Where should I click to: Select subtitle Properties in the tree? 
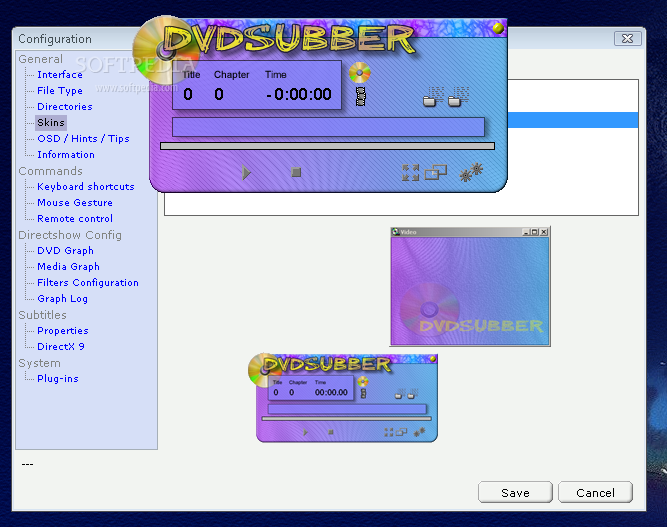(63, 330)
